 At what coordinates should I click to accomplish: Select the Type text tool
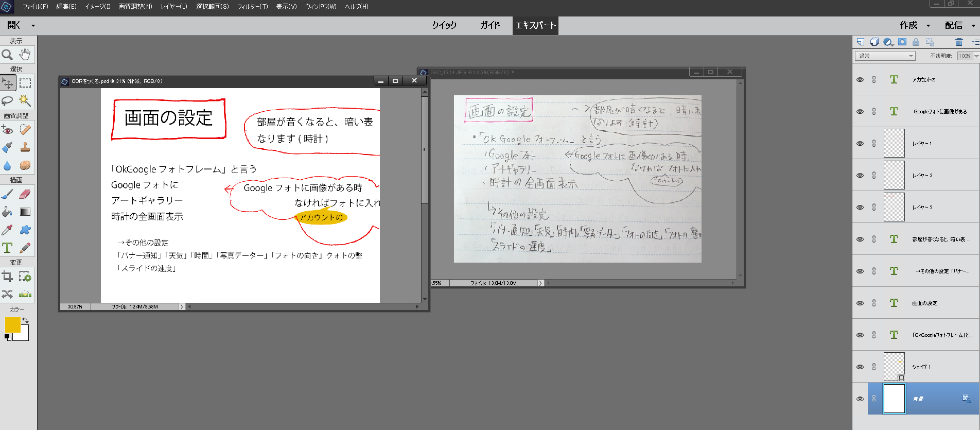tap(7, 248)
